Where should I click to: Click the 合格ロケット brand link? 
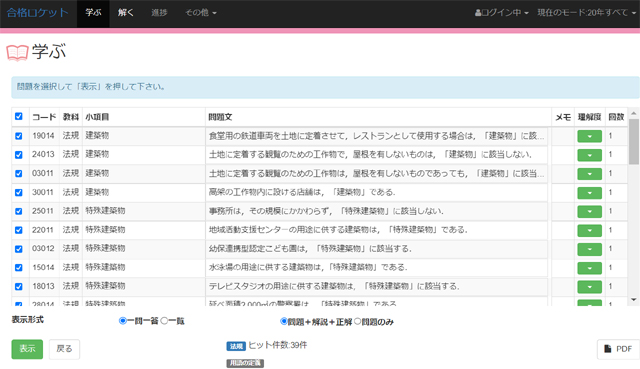coord(37,13)
